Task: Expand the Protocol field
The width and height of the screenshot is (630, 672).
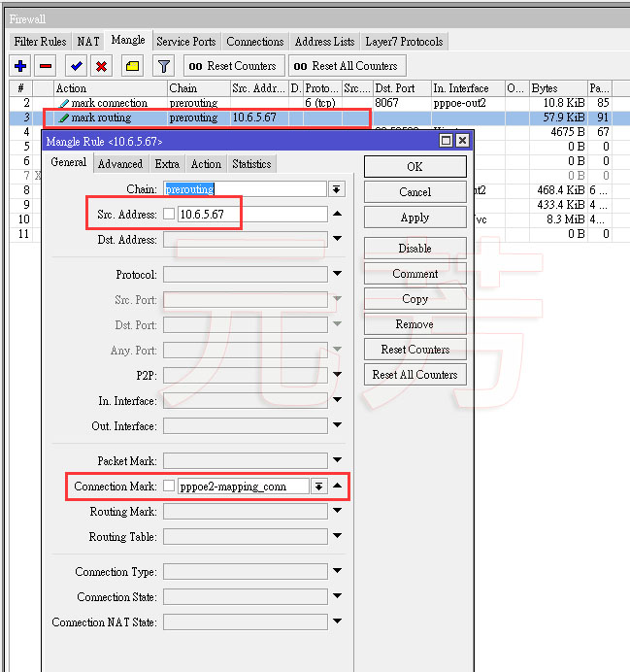Action: 338,274
